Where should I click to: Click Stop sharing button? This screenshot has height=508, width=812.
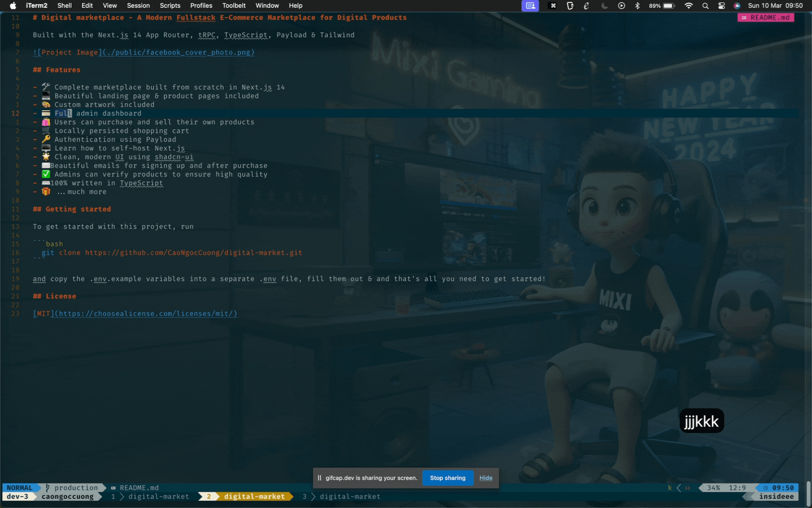(x=448, y=478)
